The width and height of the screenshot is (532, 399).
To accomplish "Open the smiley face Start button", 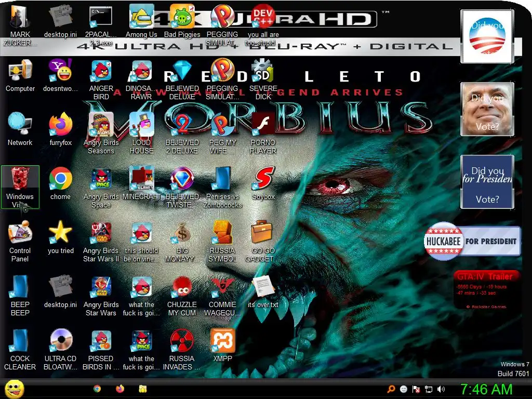I will click(14, 389).
